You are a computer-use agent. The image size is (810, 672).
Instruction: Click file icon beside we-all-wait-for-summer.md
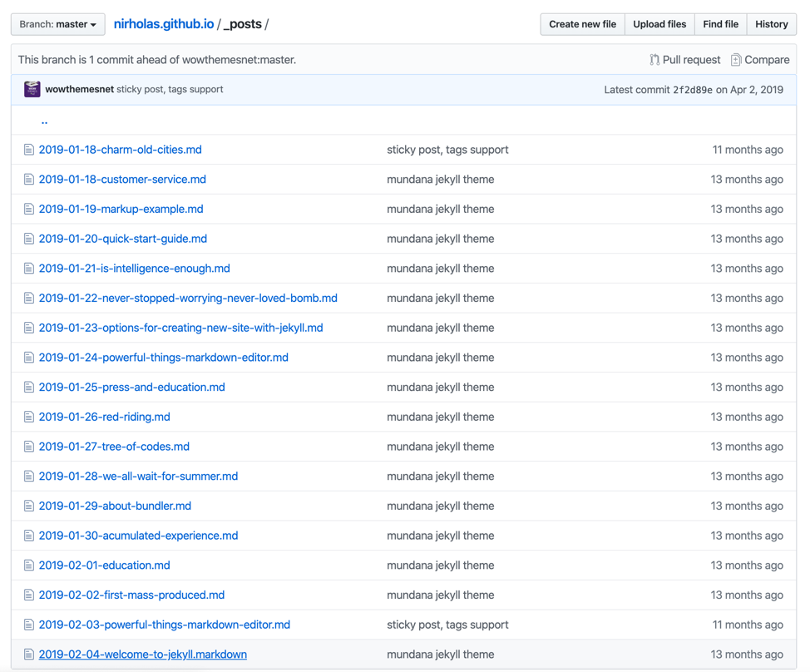29,477
